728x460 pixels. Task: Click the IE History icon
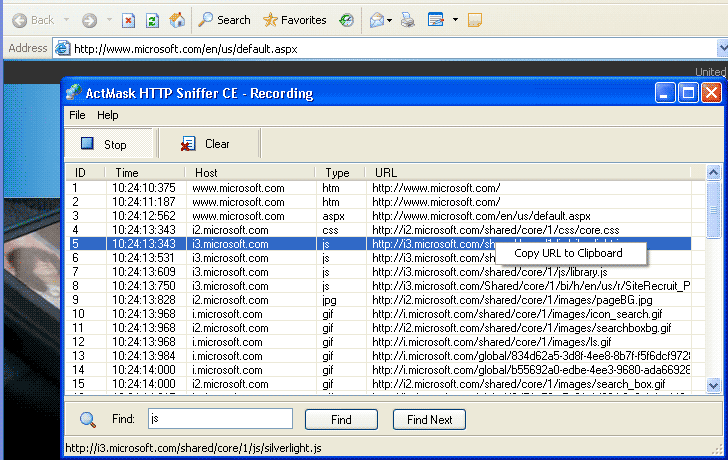346,20
